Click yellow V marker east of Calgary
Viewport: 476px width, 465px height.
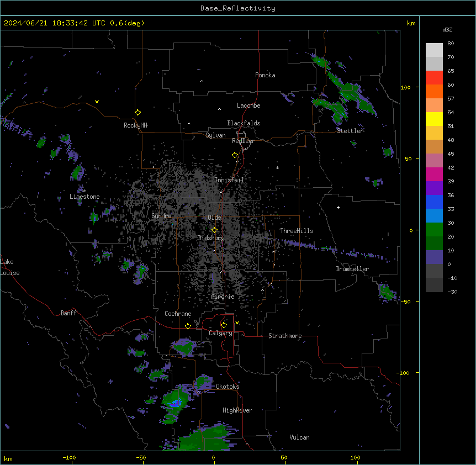coord(237,323)
